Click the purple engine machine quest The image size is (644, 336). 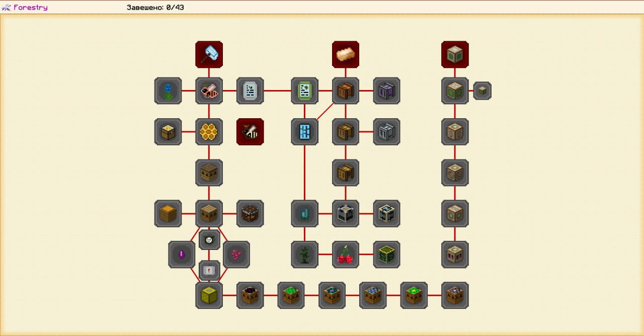(386, 91)
